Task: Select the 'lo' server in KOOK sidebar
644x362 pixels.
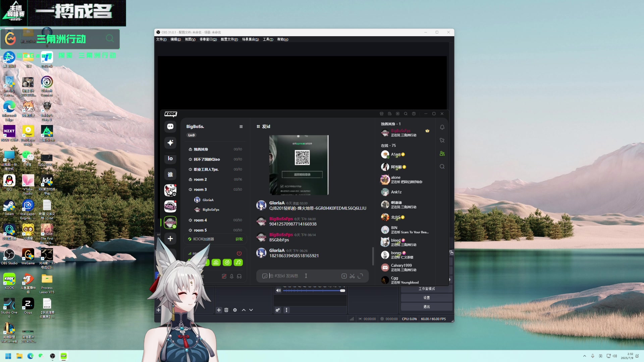Action: [x=170, y=158]
